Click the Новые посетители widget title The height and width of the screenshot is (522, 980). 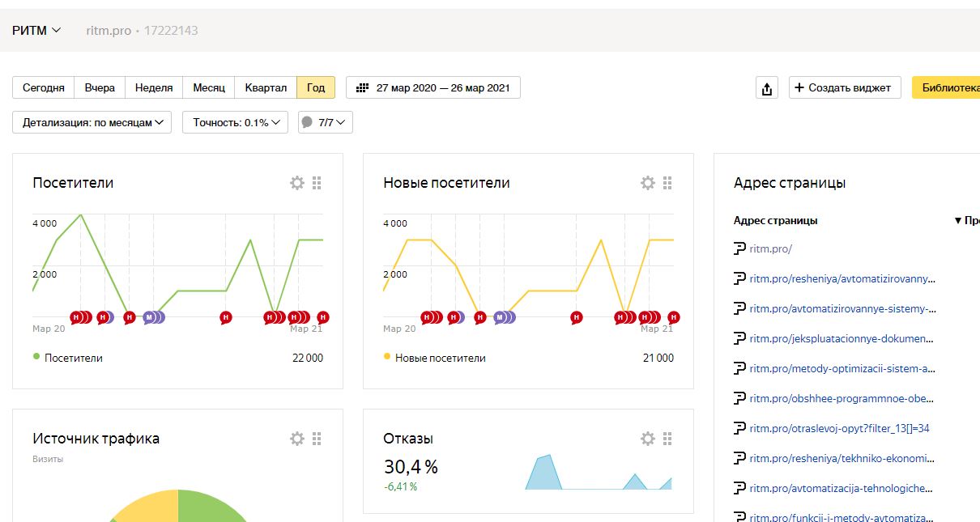446,183
